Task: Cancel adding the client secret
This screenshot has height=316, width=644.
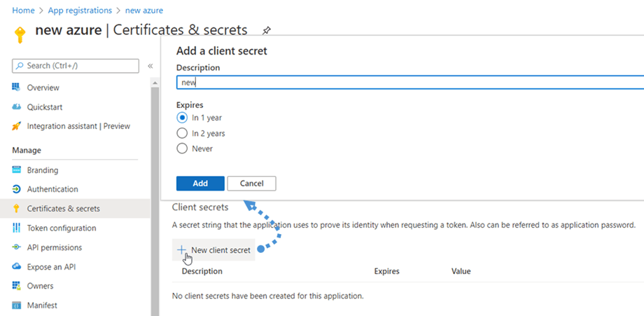Action: (x=251, y=184)
